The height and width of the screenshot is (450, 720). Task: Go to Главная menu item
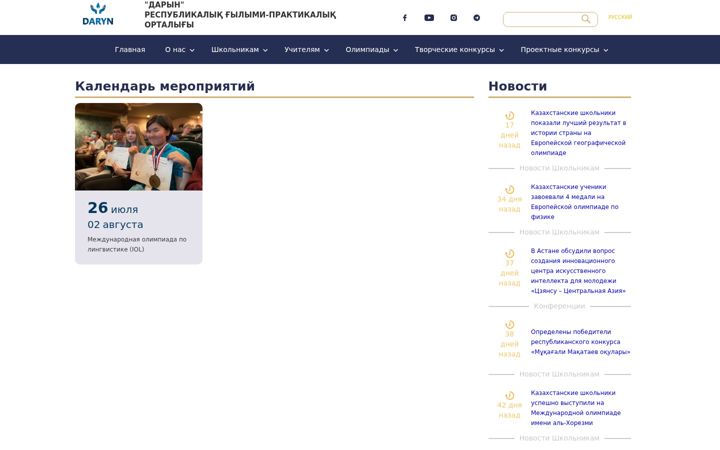click(x=130, y=50)
